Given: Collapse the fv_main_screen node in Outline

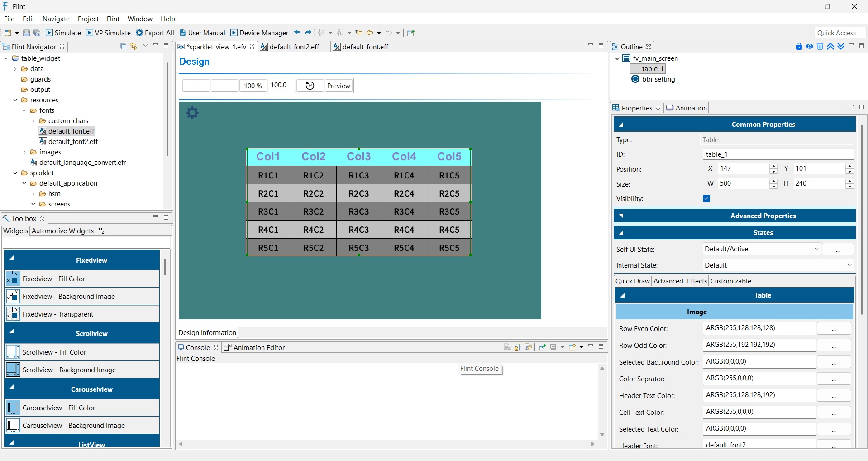Looking at the screenshot, I should 617,58.
